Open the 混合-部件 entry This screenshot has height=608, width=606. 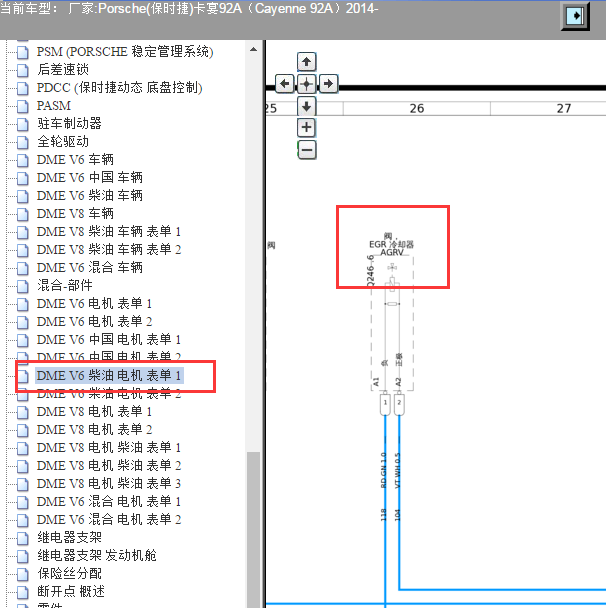click(x=65, y=285)
